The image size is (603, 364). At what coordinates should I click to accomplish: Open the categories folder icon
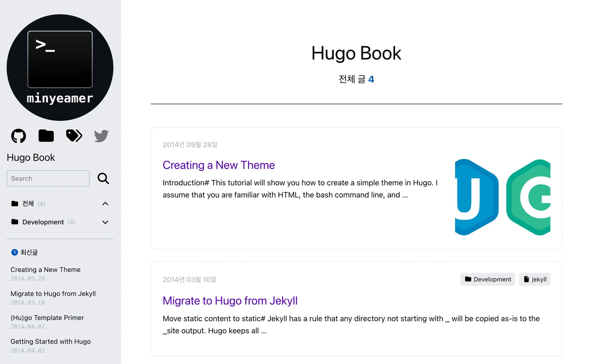pos(46,136)
